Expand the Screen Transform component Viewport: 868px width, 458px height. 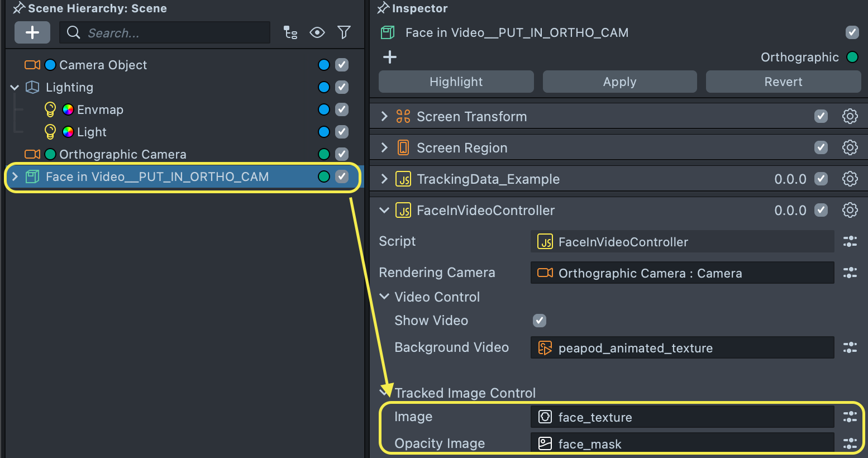tap(384, 116)
